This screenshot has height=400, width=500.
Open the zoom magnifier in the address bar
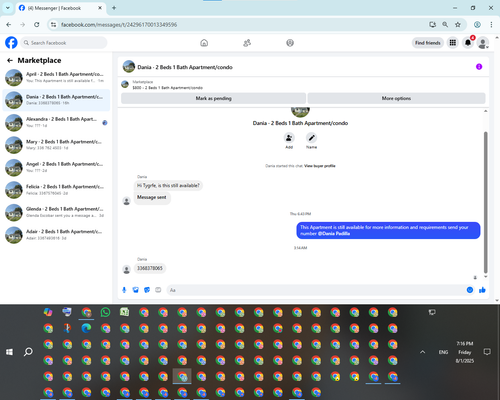pyautogui.click(x=445, y=24)
